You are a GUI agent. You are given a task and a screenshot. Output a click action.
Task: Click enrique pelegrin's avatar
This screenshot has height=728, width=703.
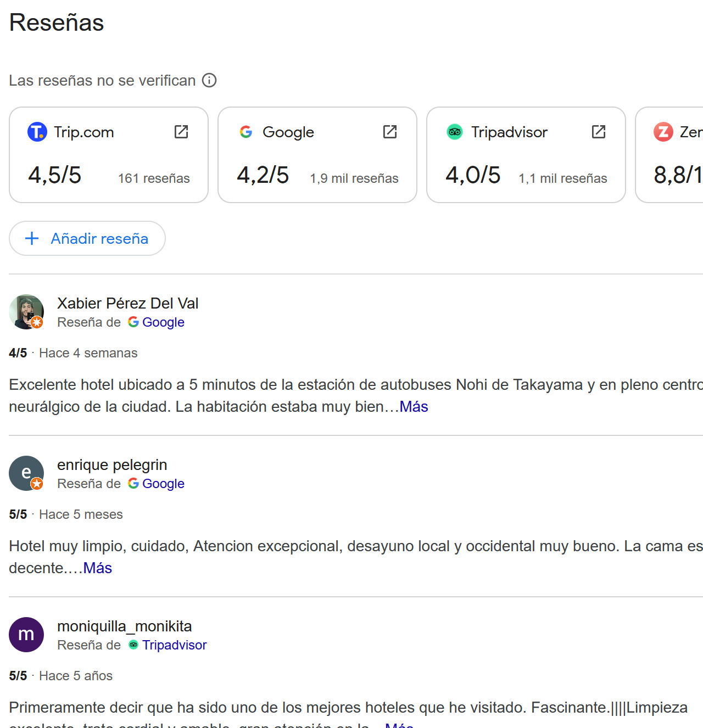26,473
